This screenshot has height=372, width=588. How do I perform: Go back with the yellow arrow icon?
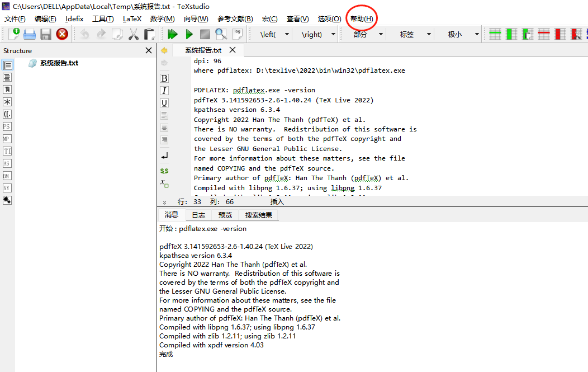coord(164,50)
